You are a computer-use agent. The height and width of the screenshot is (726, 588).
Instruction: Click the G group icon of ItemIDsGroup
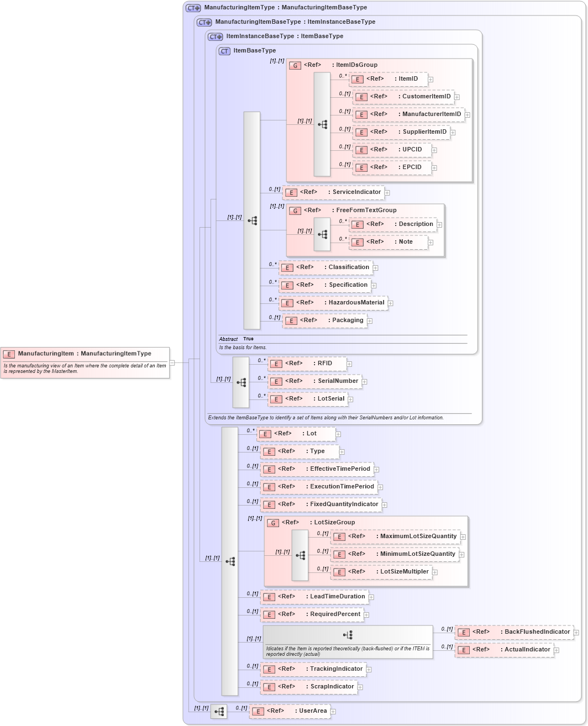coord(295,65)
